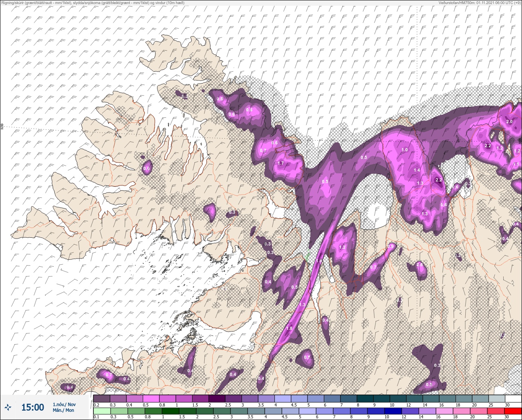This screenshot has height=420, width=522.
Task: Select lavender upper legend swatch at 4
Action: [x=283, y=398]
